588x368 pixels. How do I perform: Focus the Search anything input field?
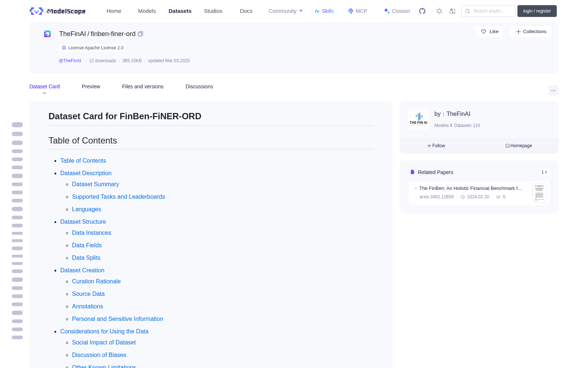pyautogui.click(x=488, y=11)
